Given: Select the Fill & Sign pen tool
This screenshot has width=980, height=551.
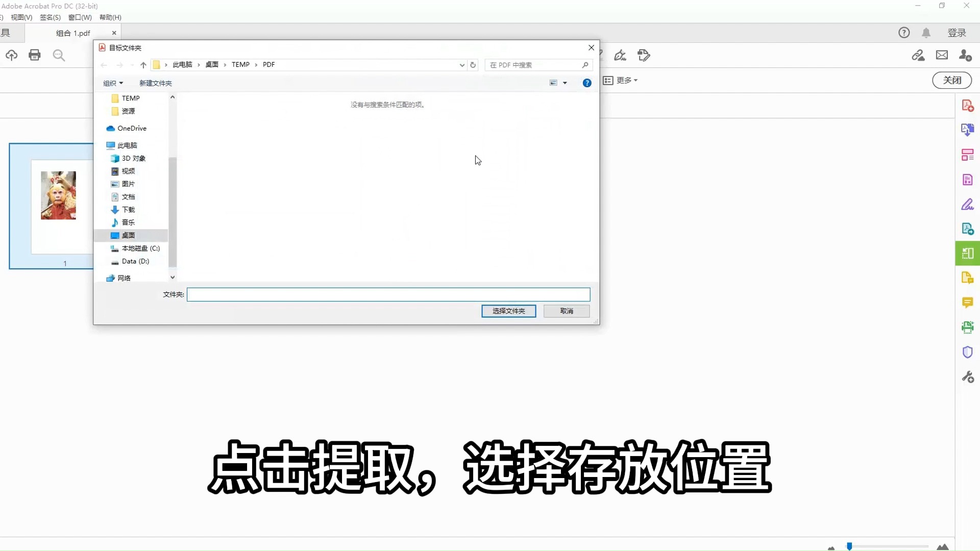Looking at the screenshot, I should [x=968, y=205].
